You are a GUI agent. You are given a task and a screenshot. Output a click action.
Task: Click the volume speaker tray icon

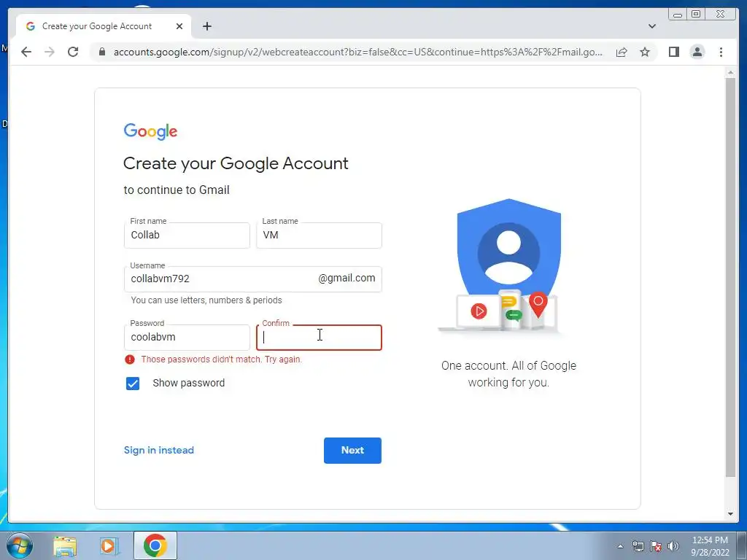click(x=673, y=546)
